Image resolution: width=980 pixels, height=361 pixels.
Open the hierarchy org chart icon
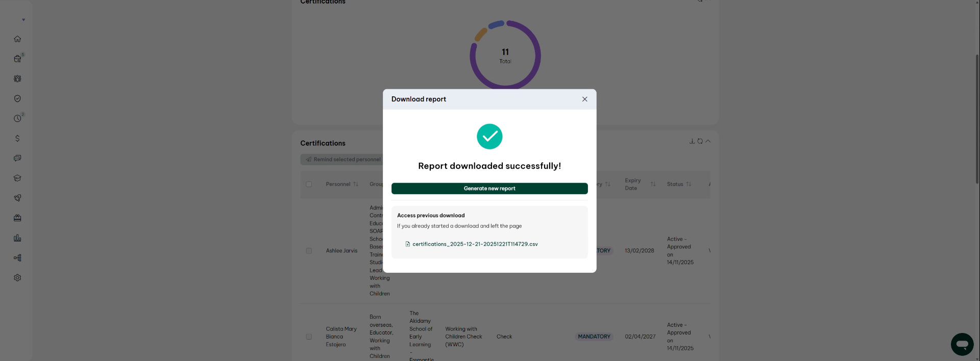point(17,257)
